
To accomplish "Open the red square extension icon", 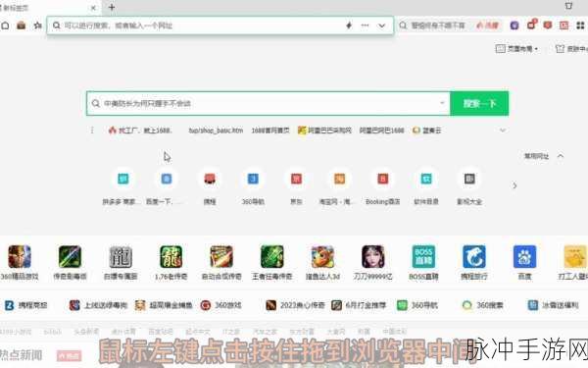I will (564, 26).
